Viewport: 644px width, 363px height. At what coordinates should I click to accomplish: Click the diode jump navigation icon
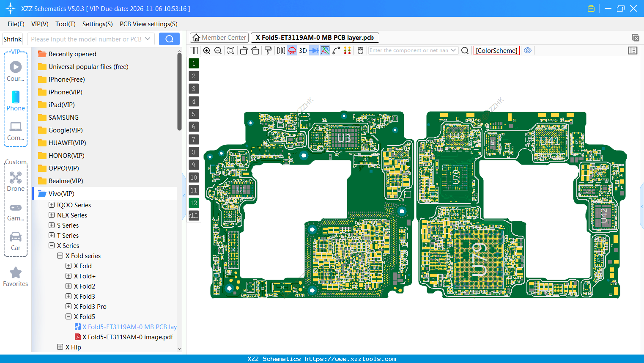[314, 50]
